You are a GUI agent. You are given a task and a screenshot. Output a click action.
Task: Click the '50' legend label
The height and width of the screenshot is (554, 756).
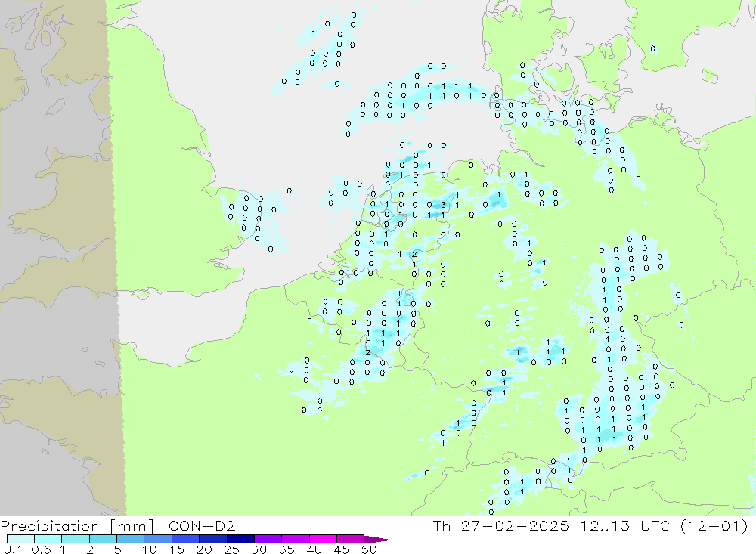[369, 549]
